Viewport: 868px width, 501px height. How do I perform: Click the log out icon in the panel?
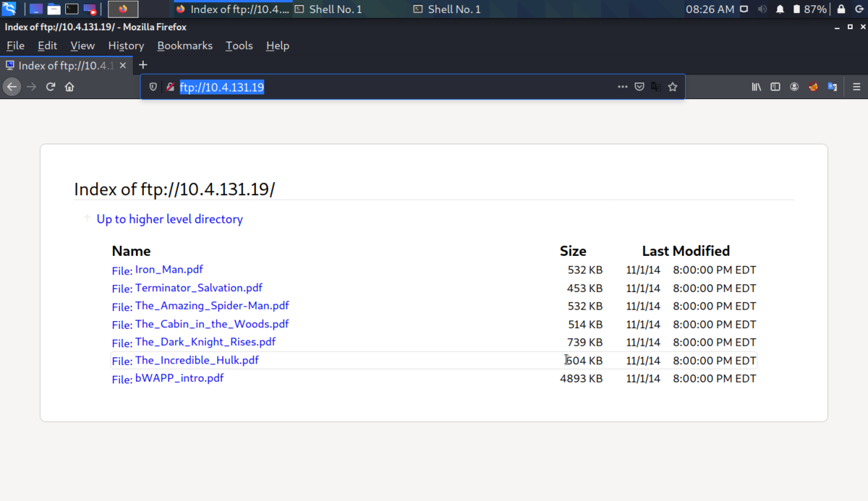pos(859,9)
